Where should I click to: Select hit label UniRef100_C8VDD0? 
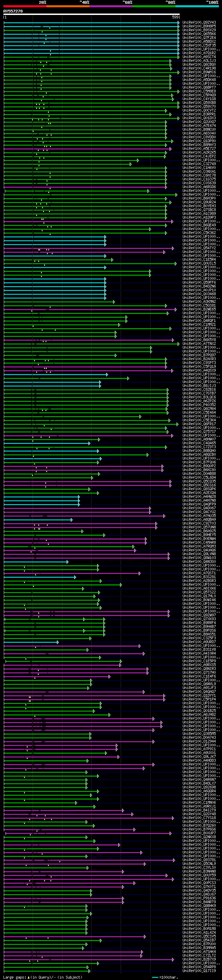(x=199, y=137)
